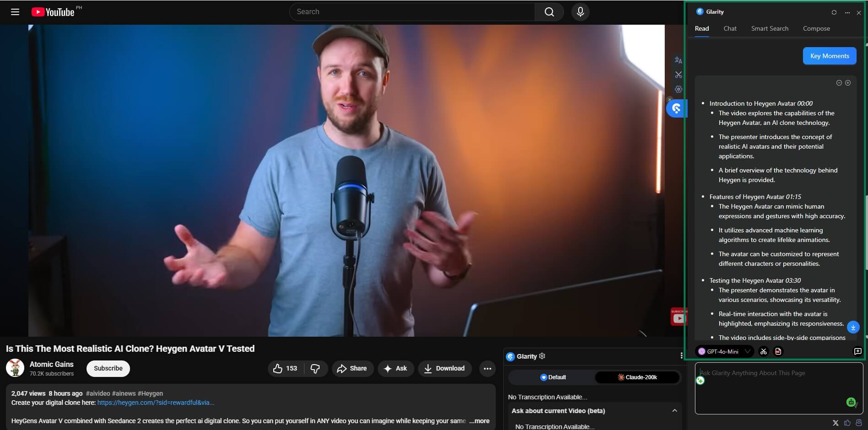Click the green robot send icon

click(851, 402)
